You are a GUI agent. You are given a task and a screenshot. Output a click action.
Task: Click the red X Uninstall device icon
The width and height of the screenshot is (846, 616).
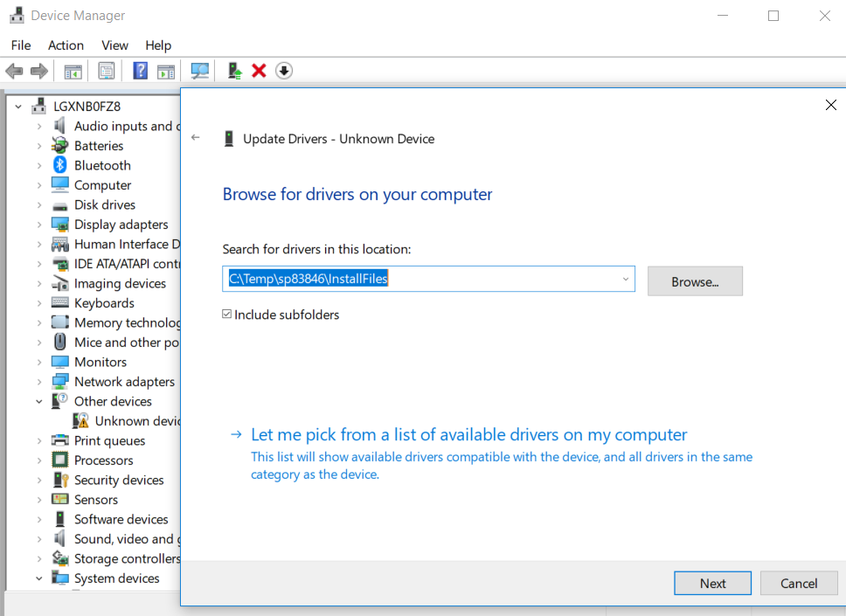pos(259,71)
